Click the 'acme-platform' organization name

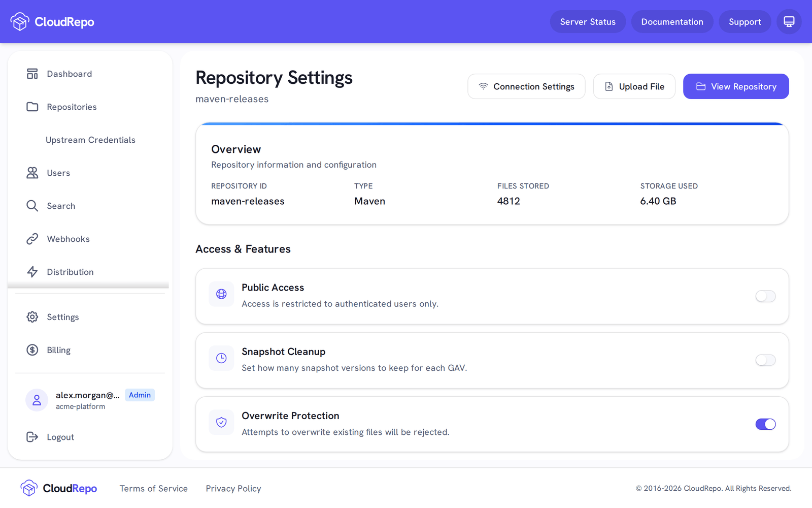(81, 406)
